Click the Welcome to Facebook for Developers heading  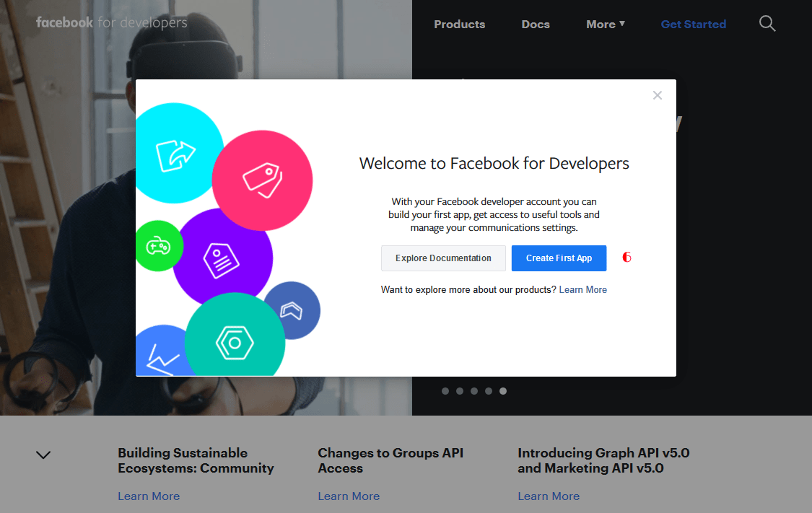click(494, 164)
